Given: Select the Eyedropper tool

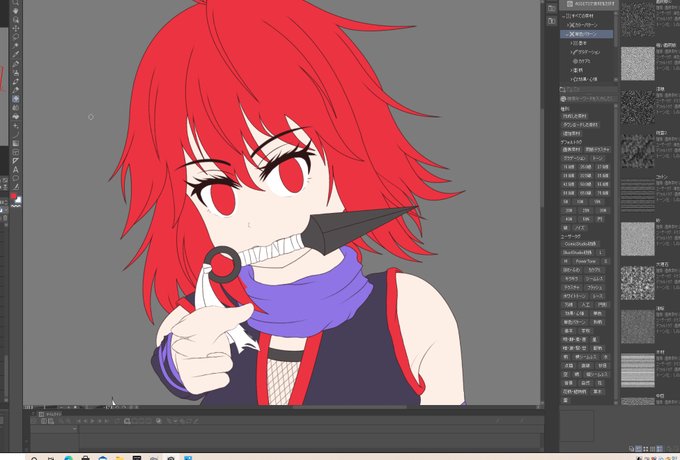Looking at the screenshot, I should point(16,55).
